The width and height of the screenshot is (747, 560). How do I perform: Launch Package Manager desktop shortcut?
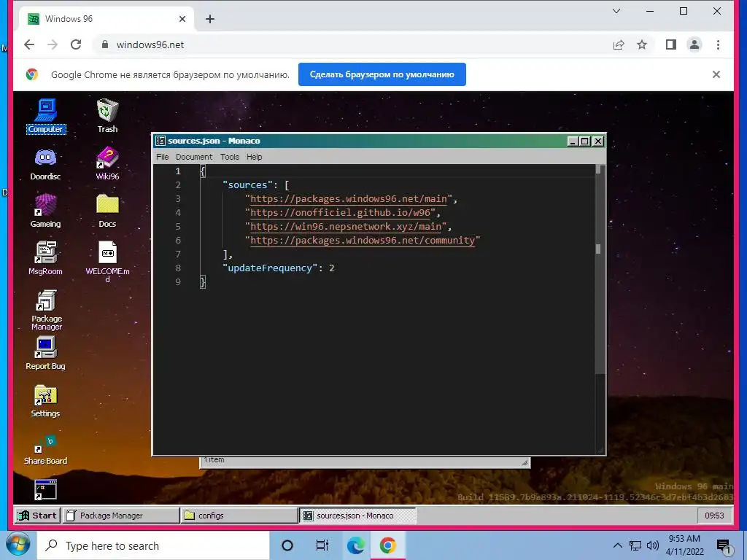coord(46,309)
